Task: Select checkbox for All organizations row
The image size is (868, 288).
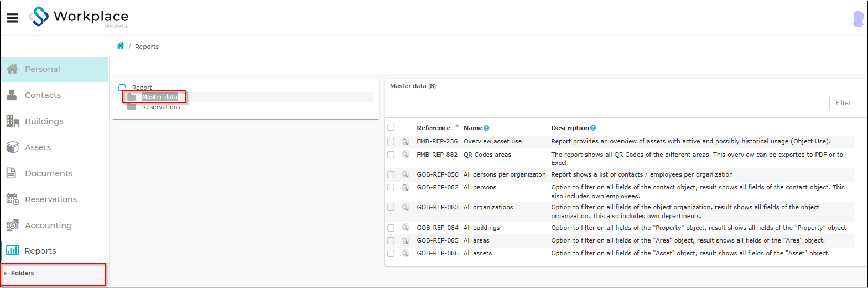Action: (x=391, y=208)
